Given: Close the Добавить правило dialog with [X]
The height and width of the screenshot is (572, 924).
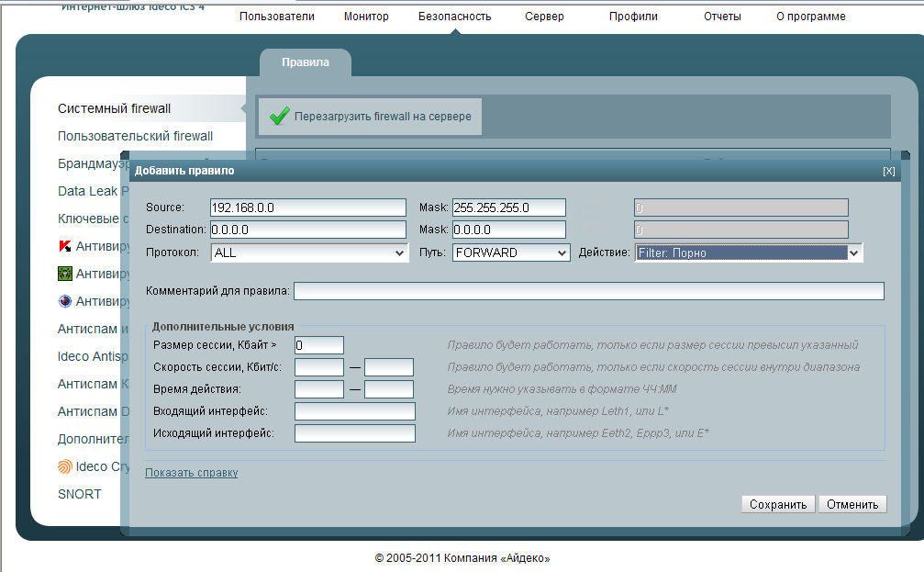Looking at the screenshot, I should (x=888, y=171).
